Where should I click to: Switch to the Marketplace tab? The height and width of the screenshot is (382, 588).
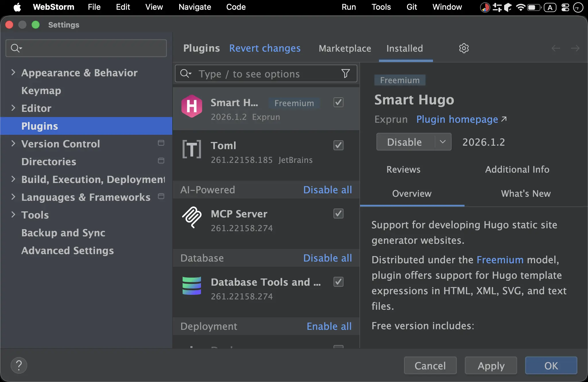tap(345, 48)
